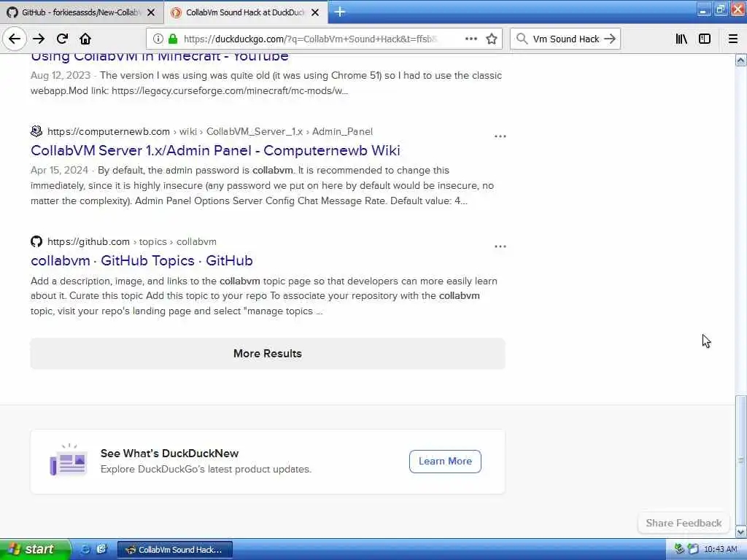Reload the current page
747x560 pixels.
click(62, 39)
